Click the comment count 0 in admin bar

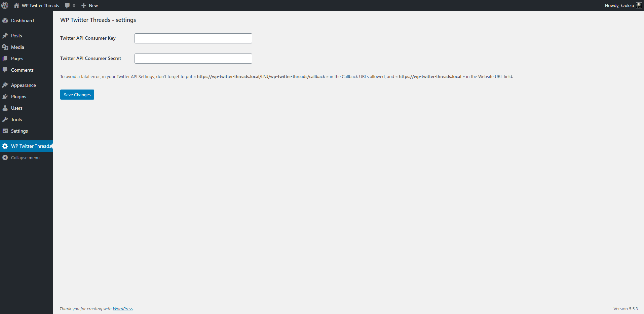click(74, 5)
